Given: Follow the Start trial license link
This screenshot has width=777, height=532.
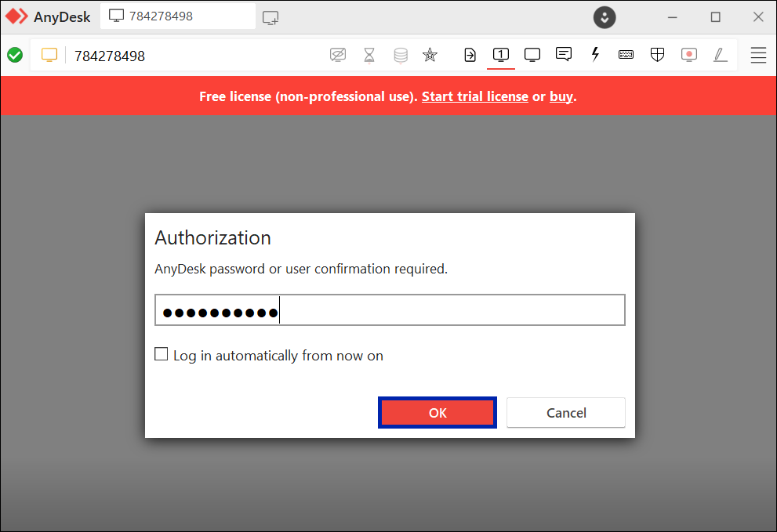Looking at the screenshot, I should pyautogui.click(x=474, y=96).
